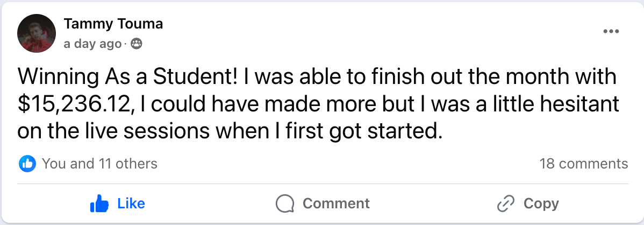View who reacted: "You and 11 others"
This screenshot has width=644, height=225.
click(x=99, y=164)
